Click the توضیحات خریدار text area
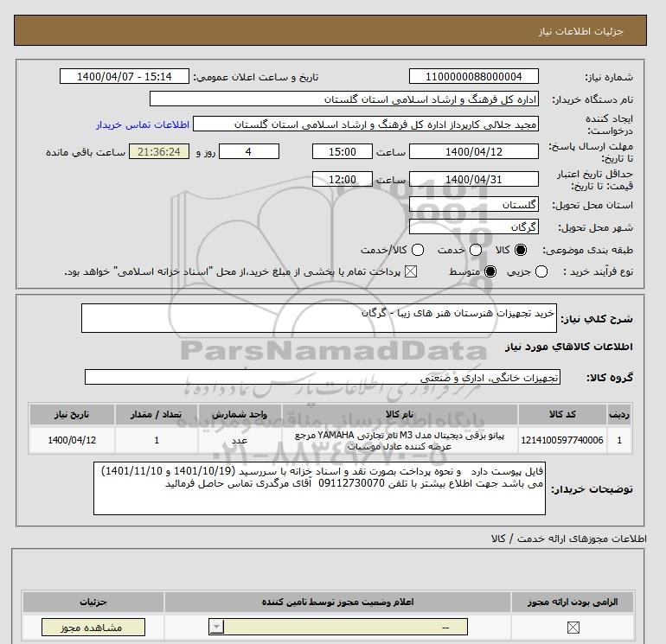The width and height of the screenshot is (666, 644). pyautogui.click(x=319, y=488)
